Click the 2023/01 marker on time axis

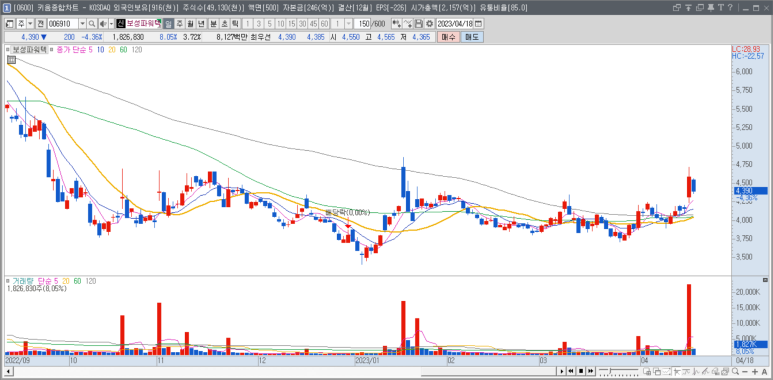click(367, 360)
